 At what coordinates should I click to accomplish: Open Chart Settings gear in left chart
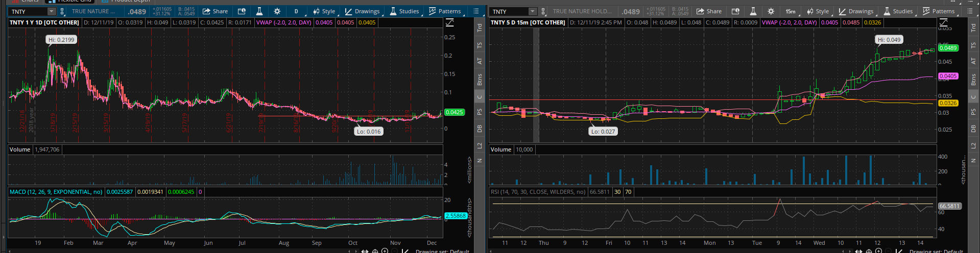277,11
